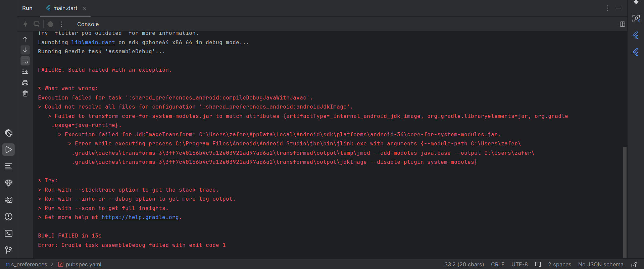Open the Problems tool window icon

pos(9,217)
